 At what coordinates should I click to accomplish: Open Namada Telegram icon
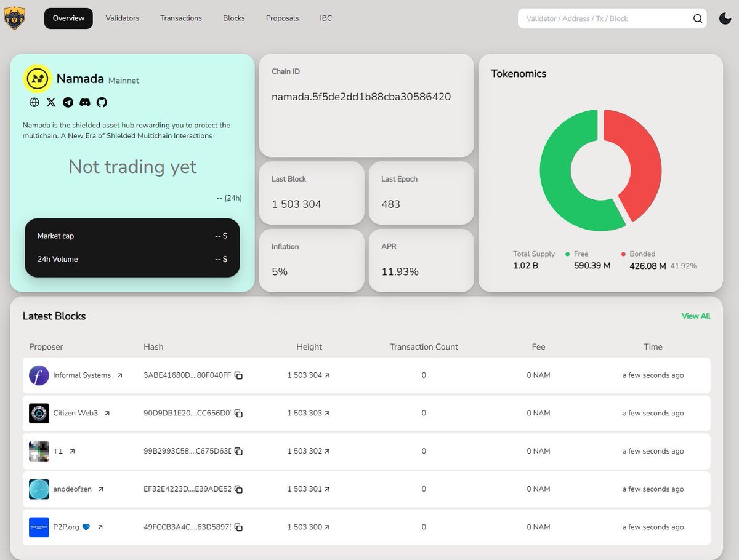(68, 102)
